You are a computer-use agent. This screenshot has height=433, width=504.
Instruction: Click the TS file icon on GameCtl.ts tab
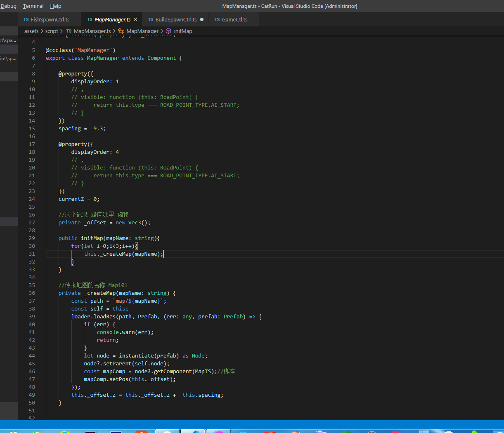(x=217, y=19)
